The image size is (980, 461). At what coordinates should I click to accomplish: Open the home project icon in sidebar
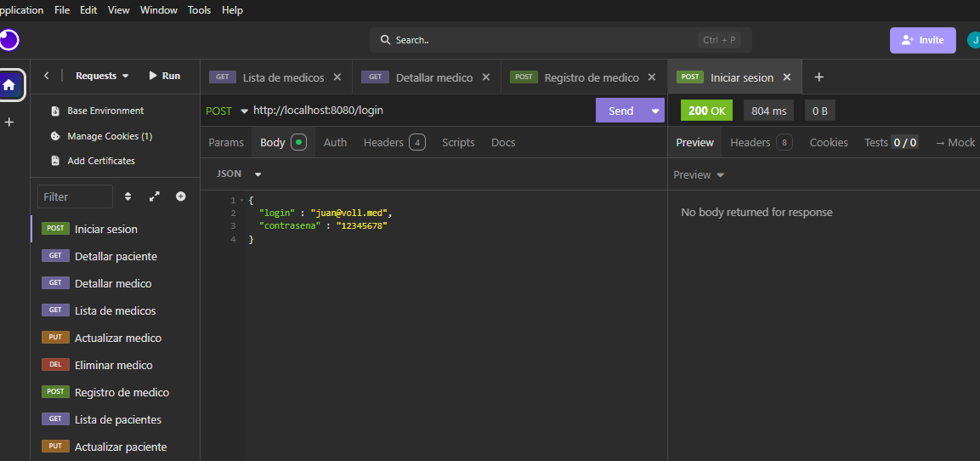click(9, 85)
